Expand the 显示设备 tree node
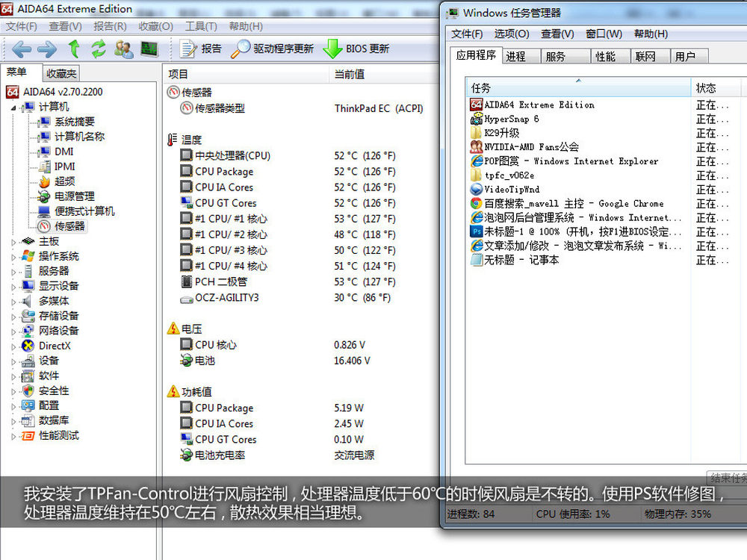 (13, 287)
